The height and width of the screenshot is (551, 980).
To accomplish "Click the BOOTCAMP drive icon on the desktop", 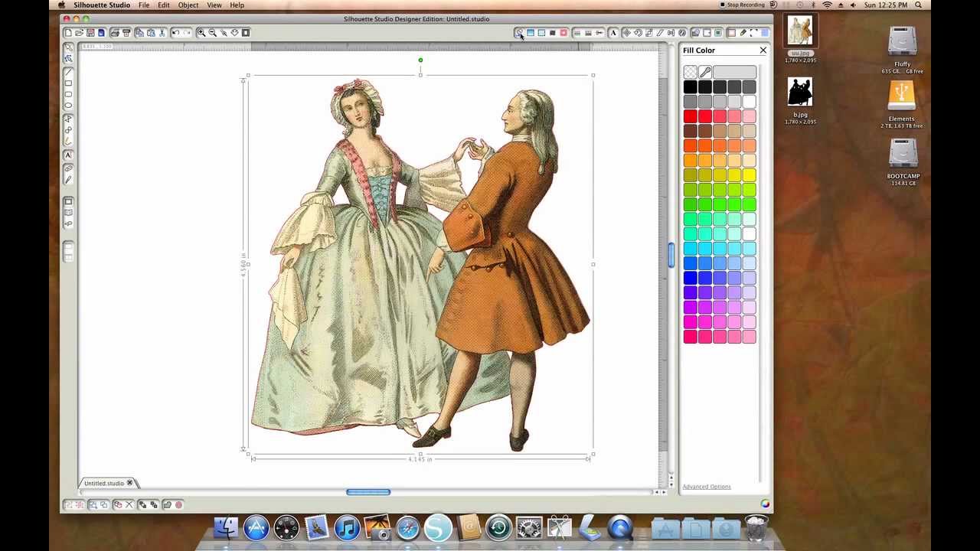I will click(903, 155).
